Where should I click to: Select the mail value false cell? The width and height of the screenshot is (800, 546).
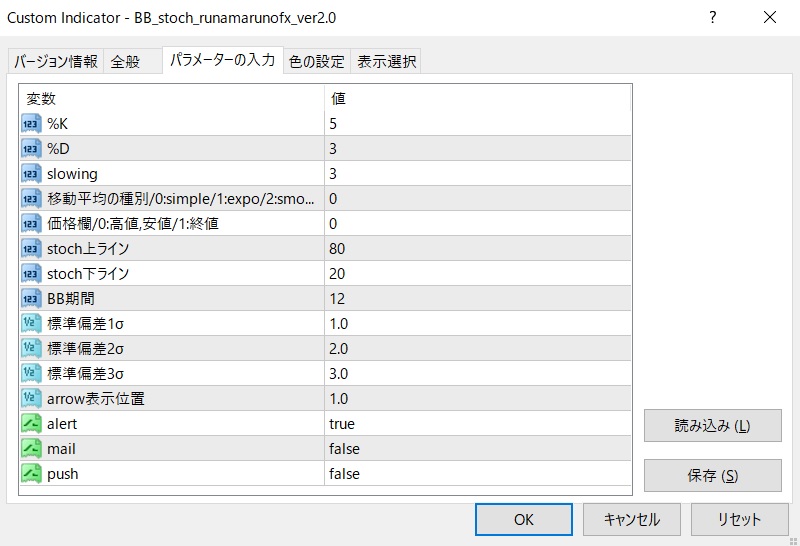coord(478,449)
